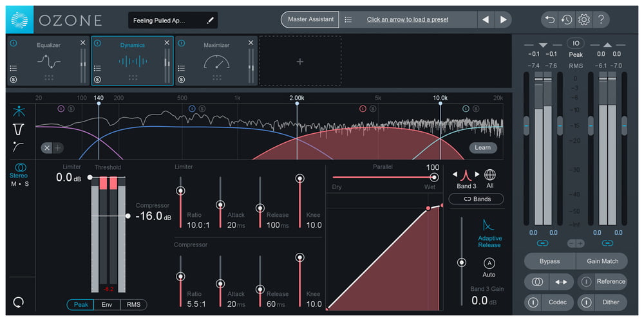Open Maximizer module preset list
This screenshot has height=321, width=644.
182,68
